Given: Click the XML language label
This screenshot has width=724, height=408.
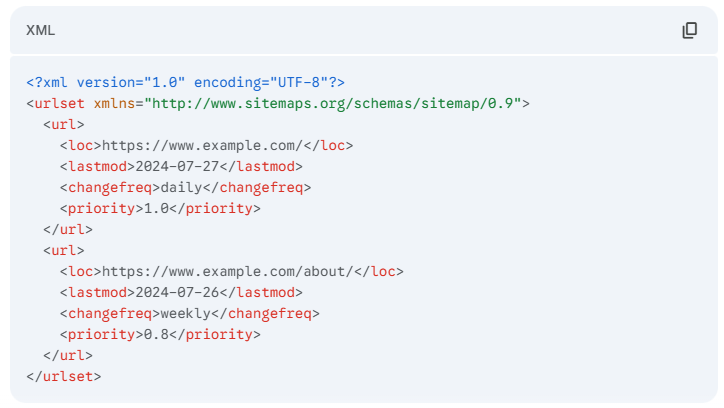Looking at the screenshot, I should click(40, 30).
